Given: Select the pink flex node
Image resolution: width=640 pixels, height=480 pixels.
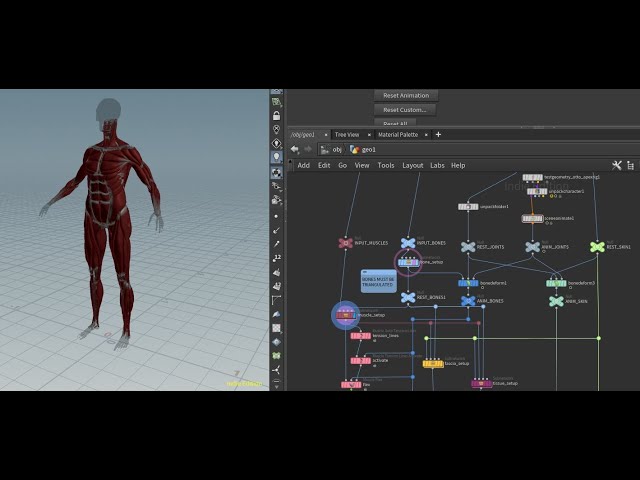Looking at the screenshot, I should click(x=351, y=384).
